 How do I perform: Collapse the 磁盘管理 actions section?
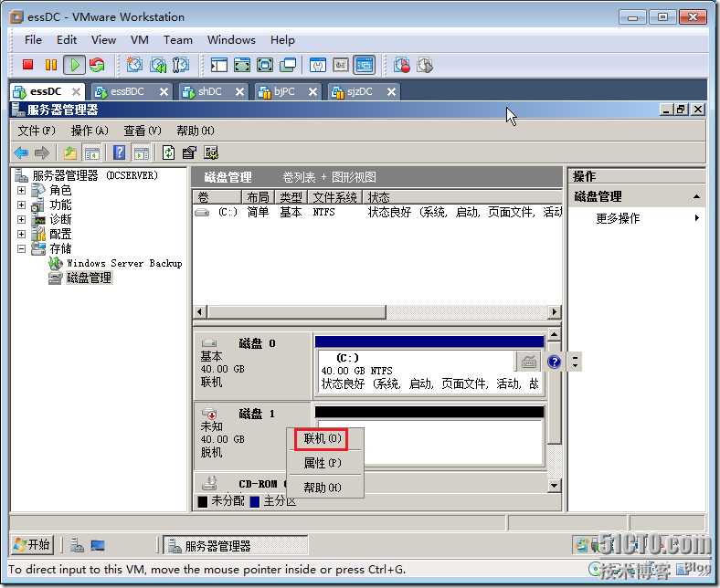point(696,196)
